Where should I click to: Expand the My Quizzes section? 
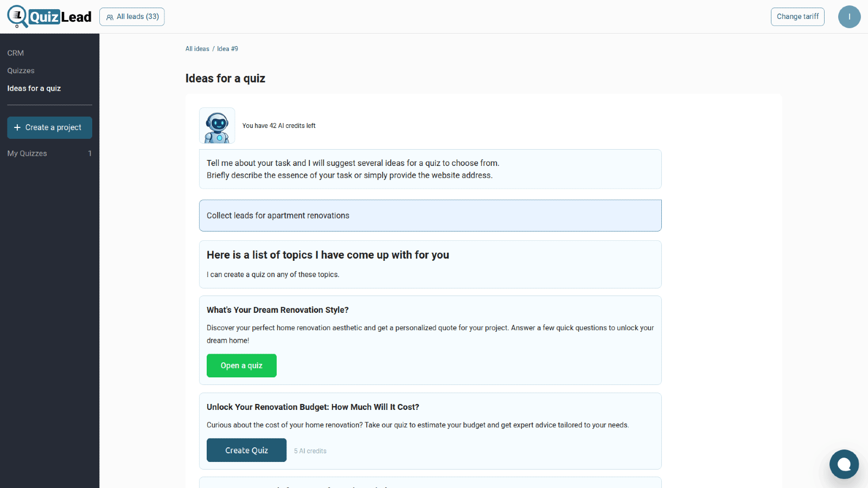coord(27,153)
